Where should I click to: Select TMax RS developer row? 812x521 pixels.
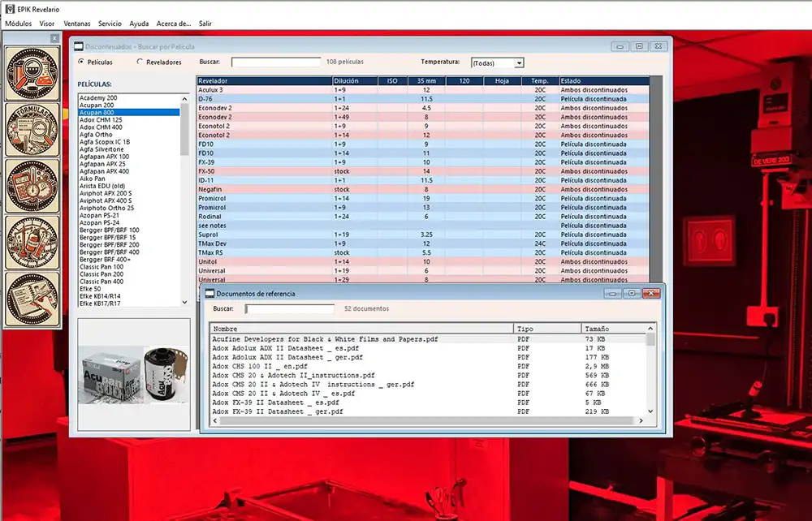[x=422, y=253]
